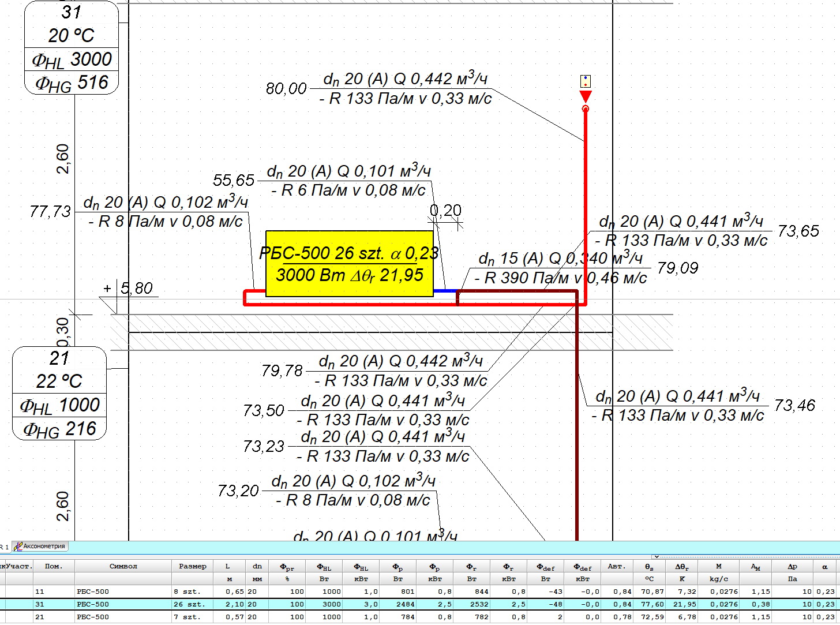Click the +5,80 elevation mark
The width and height of the screenshot is (840, 625).
128,288
